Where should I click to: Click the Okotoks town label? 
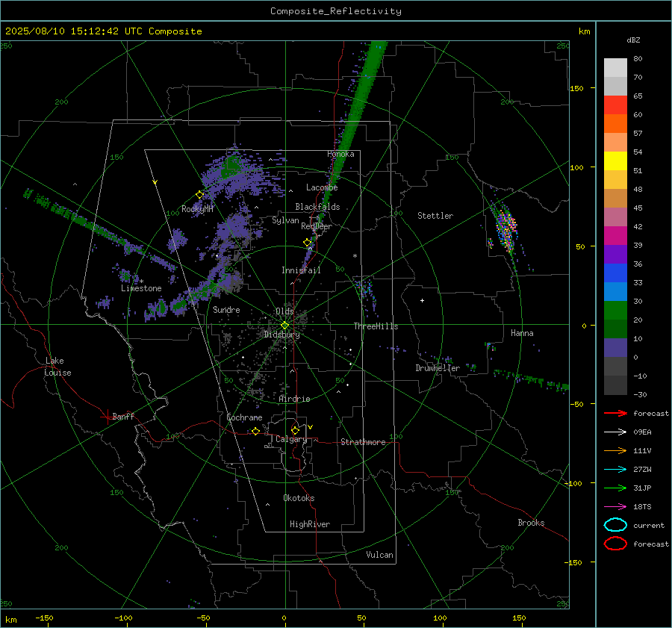click(x=299, y=498)
